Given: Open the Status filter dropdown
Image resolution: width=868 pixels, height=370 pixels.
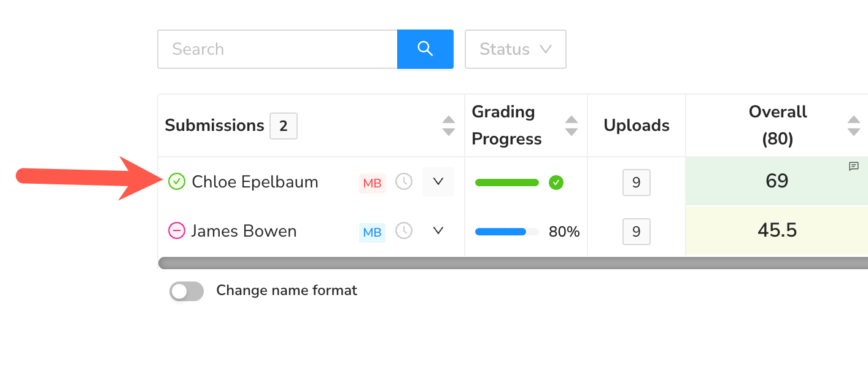Looking at the screenshot, I should [515, 49].
